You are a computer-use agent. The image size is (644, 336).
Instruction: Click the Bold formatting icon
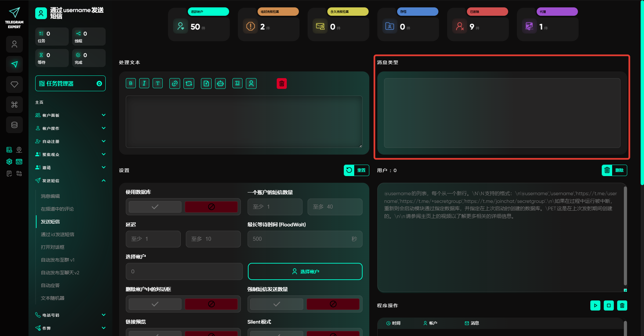(x=131, y=83)
